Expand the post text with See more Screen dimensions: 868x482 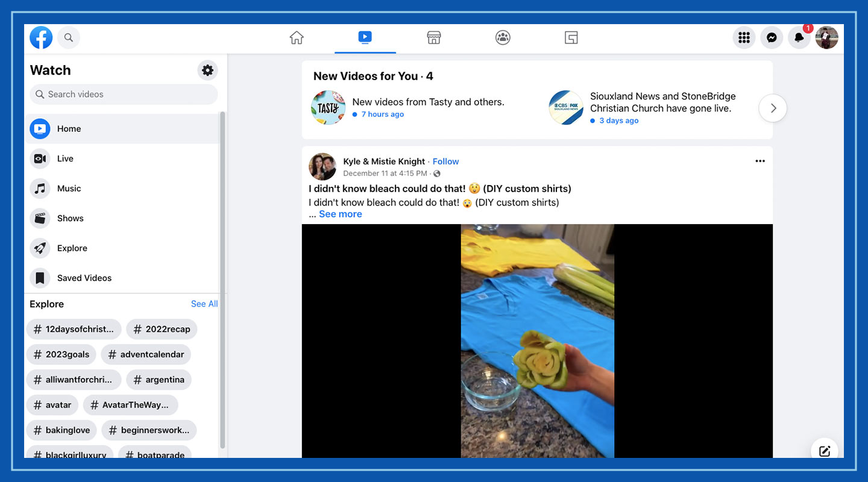coord(341,214)
